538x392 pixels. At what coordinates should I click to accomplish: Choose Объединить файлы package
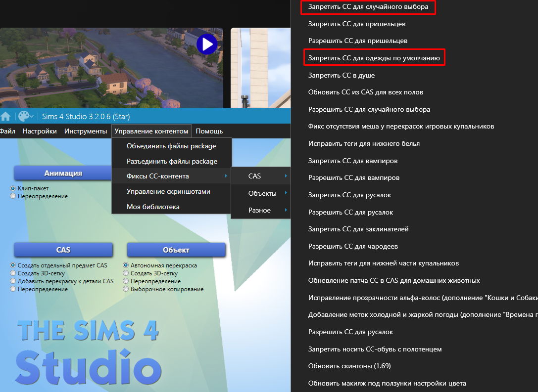(x=172, y=146)
